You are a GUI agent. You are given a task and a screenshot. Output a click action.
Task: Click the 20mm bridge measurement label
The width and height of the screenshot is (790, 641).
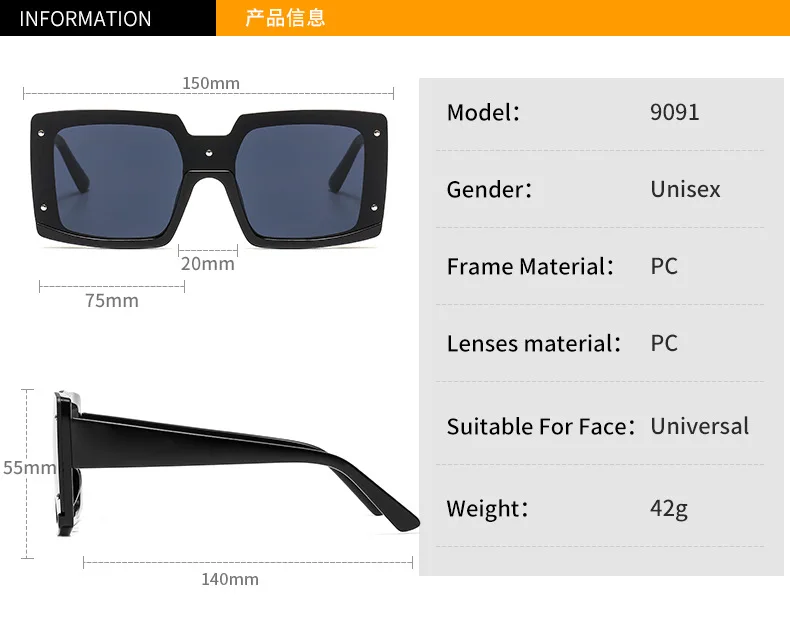[208, 264]
